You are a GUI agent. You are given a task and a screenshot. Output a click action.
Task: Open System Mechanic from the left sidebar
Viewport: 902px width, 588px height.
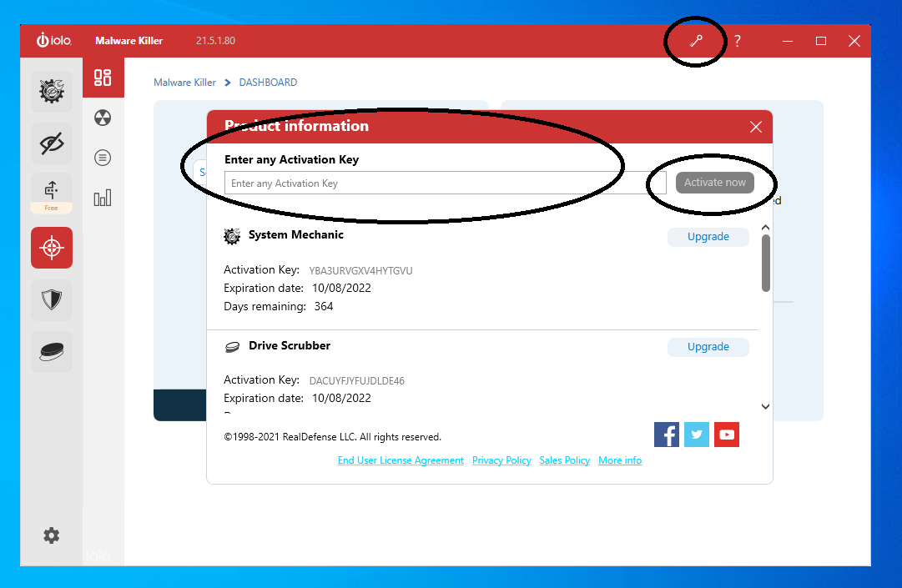coord(52,92)
